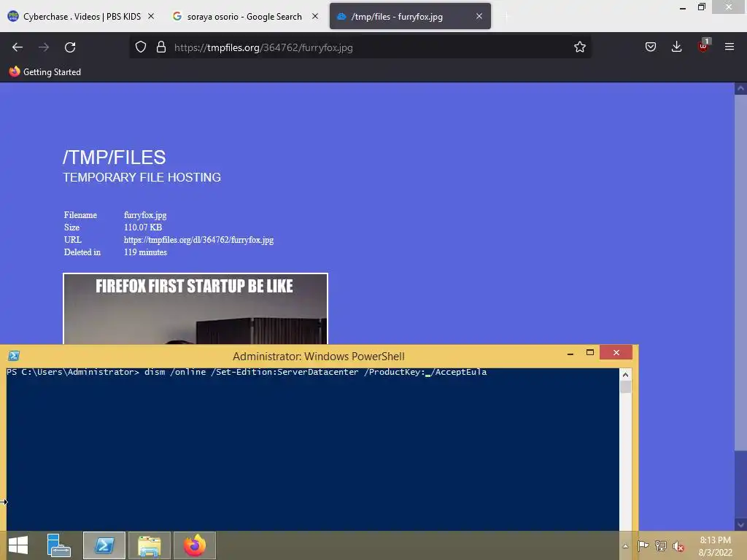Click the PowerShell taskbar icon
747x560 pixels.
click(x=104, y=545)
